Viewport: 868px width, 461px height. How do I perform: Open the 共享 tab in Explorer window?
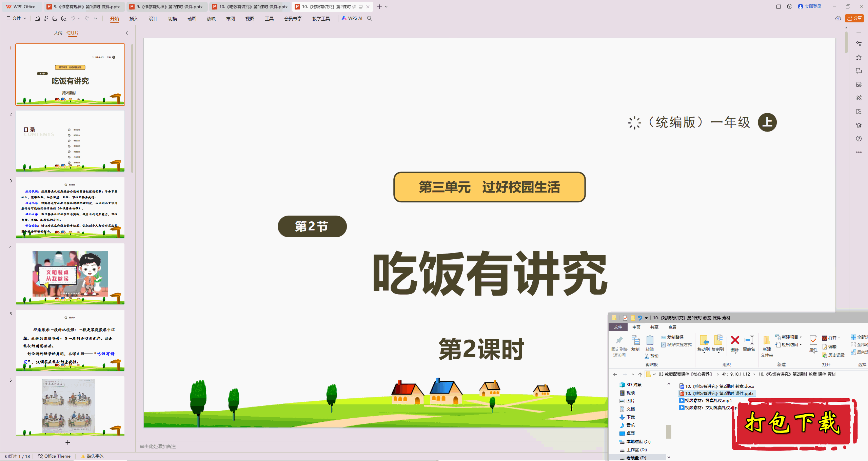tap(654, 327)
